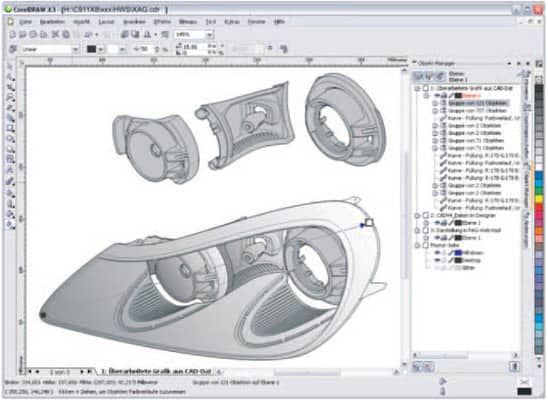The width and height of the screenshot is (548, 400).
Task: Open the Datei menu
Action: pos(26,22)
